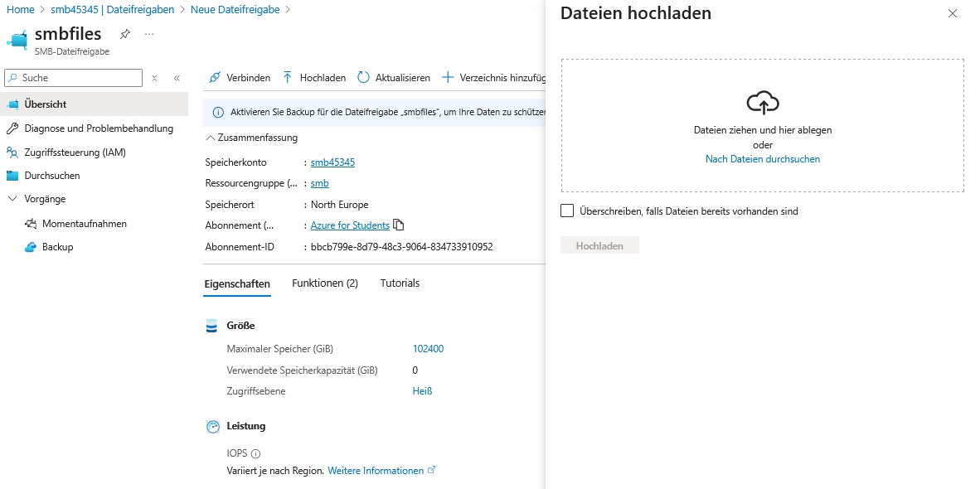
Task: Click Hochladen in the toolbar
Action: 314,78
